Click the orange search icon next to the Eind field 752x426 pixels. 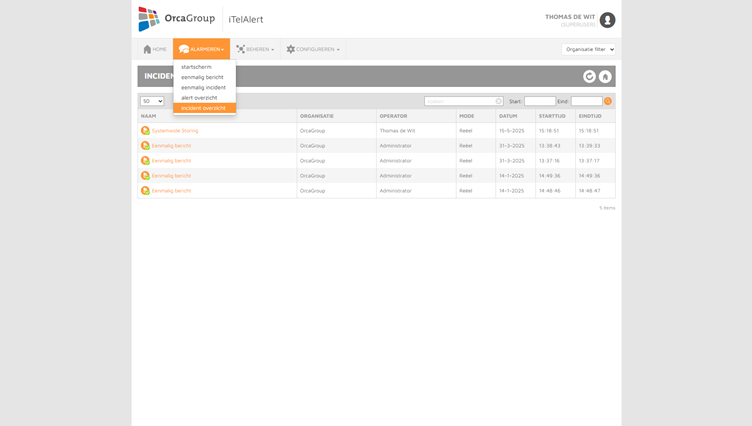[608, 101]
